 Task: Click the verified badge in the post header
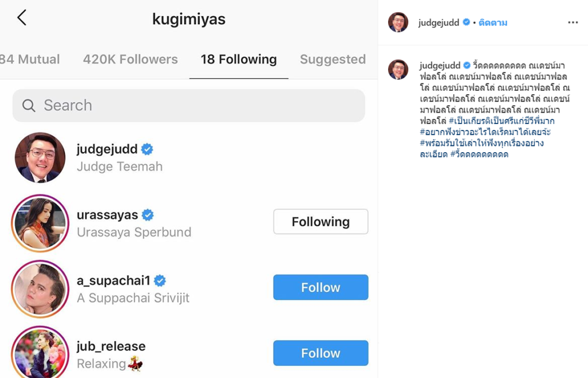point(466,22)
